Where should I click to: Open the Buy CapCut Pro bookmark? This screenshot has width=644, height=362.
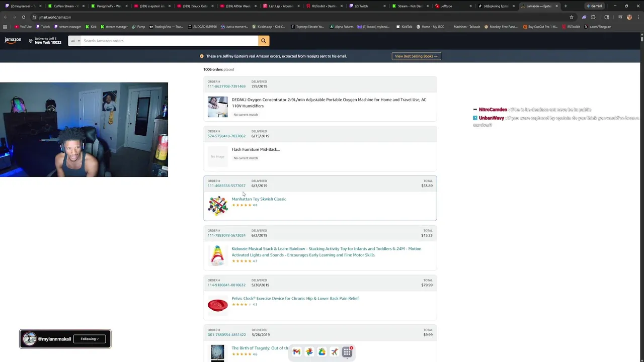tap(540, 27)
